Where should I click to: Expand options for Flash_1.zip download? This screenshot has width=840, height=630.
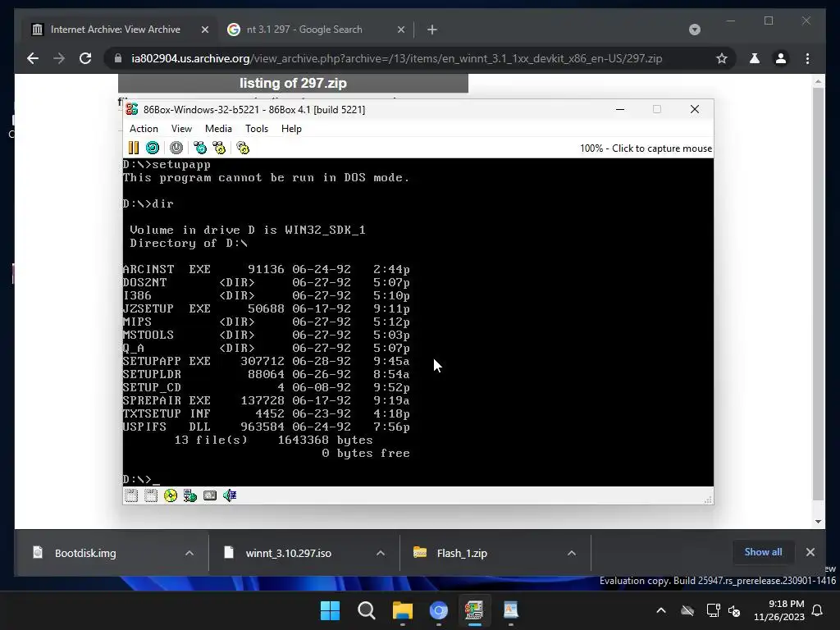pyautogui.click(x=572, y=553)
